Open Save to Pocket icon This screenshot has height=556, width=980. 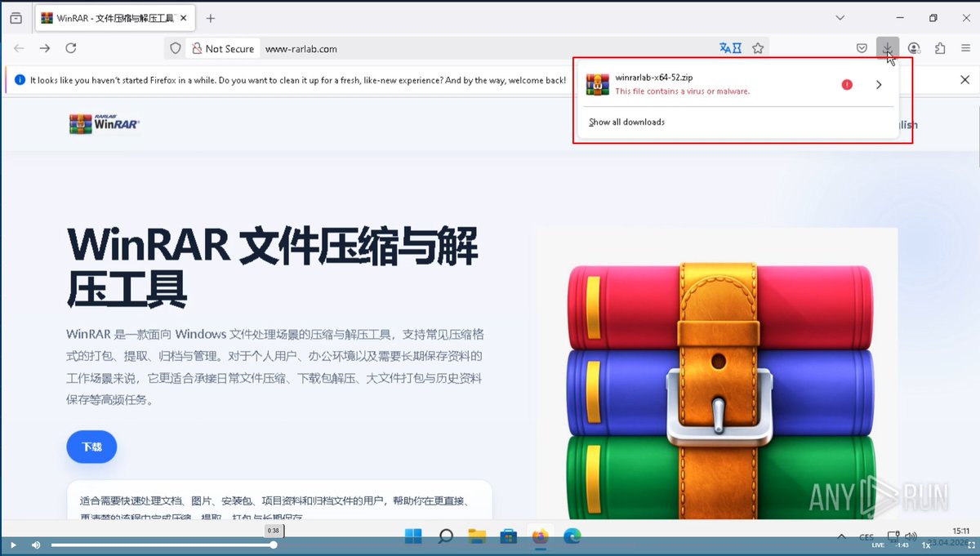(x=862, y=48)
